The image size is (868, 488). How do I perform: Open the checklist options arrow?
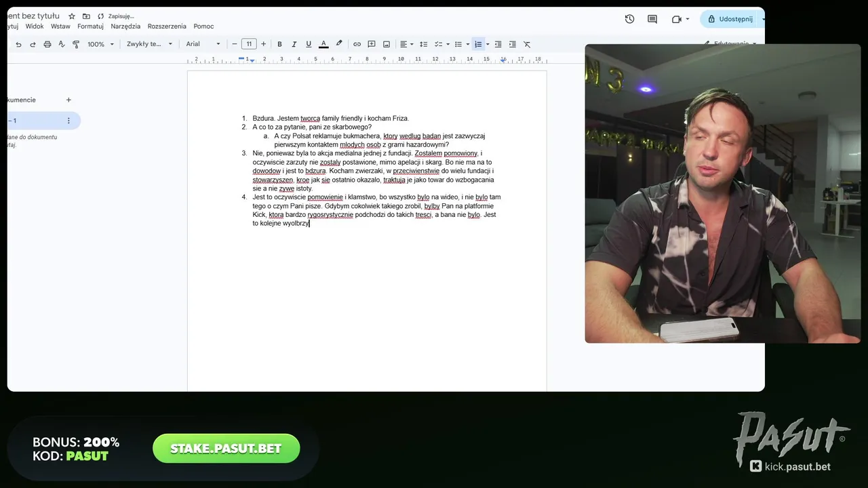tap(448, 44)
